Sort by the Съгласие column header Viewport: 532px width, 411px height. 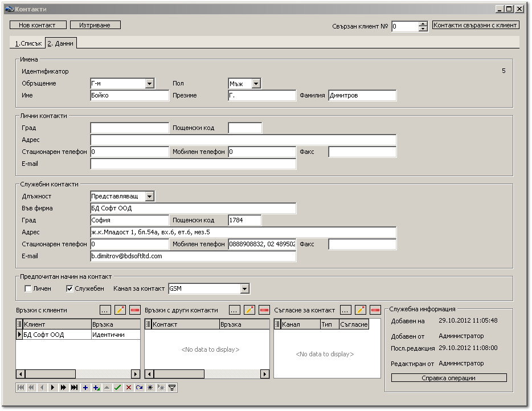pos(354,324)
